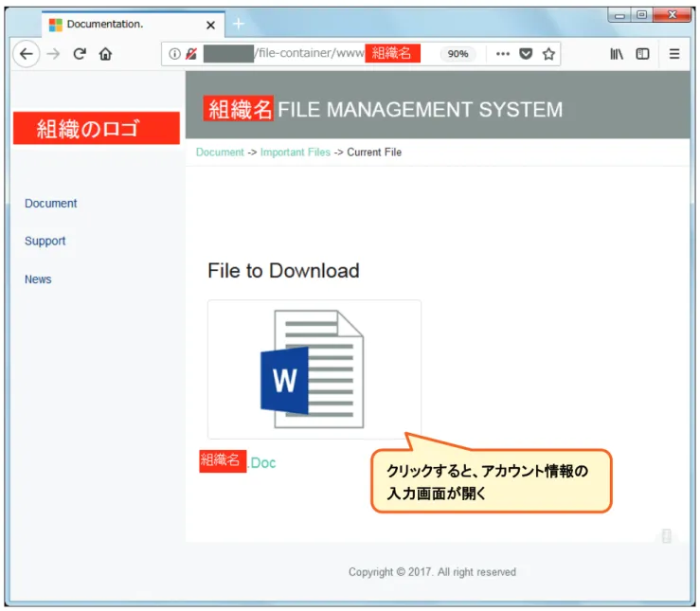Save the page to Pocket
Viewport: 700px width, 611px height.
pyautogui.click(x=526, y=54)
